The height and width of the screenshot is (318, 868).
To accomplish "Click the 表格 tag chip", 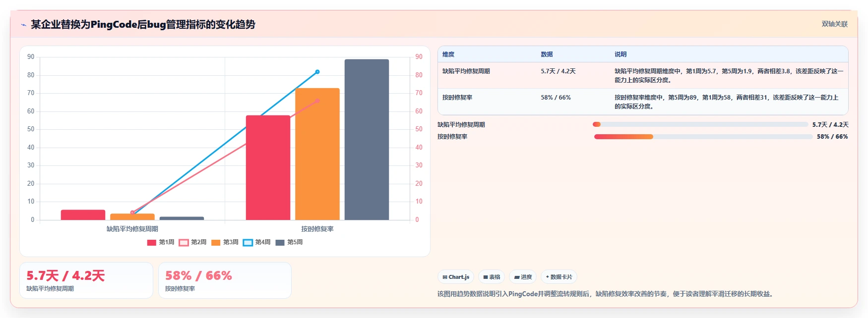I will pos(492,277).
